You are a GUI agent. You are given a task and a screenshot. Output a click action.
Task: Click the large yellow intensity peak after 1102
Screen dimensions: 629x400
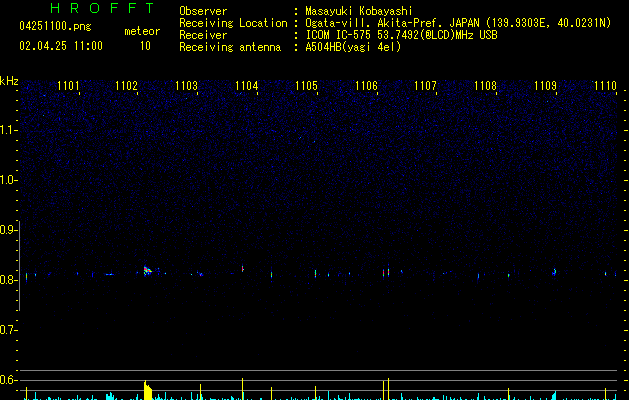point(148,390)
